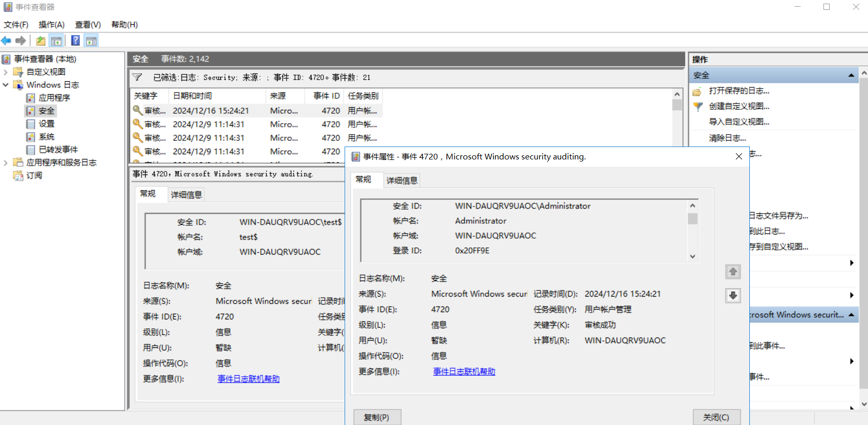Open the 查看(V) menu

pos(88,25)
